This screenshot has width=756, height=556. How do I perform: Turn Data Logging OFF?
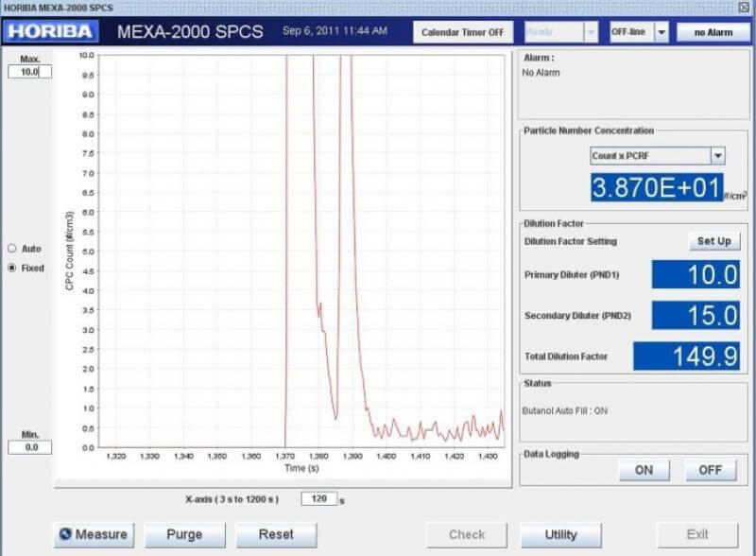point(711,470)
